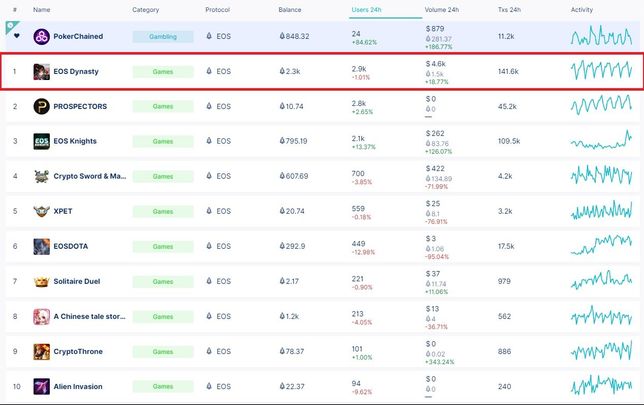Click the Solitaire Duel crown icon
The image size is (644, 405).
click(x=41, y=281)
